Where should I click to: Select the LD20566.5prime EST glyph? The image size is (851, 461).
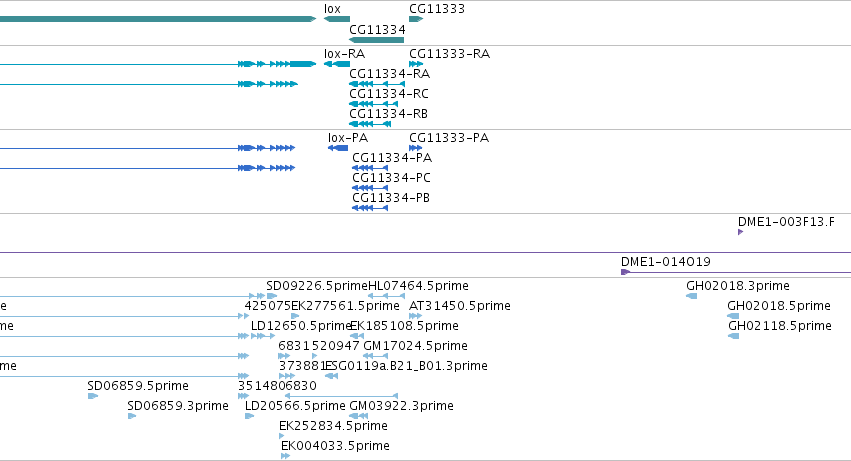(x=250, y=416)
